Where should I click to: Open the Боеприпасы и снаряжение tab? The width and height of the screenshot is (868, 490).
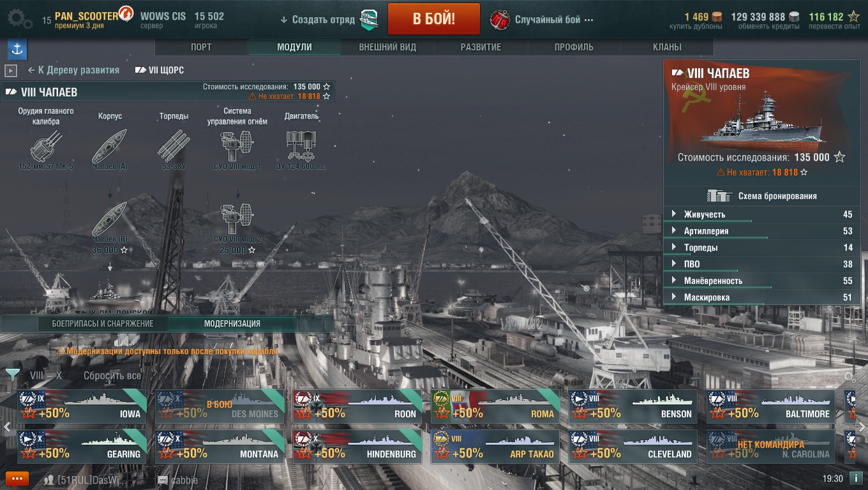(x=103, y=323)
